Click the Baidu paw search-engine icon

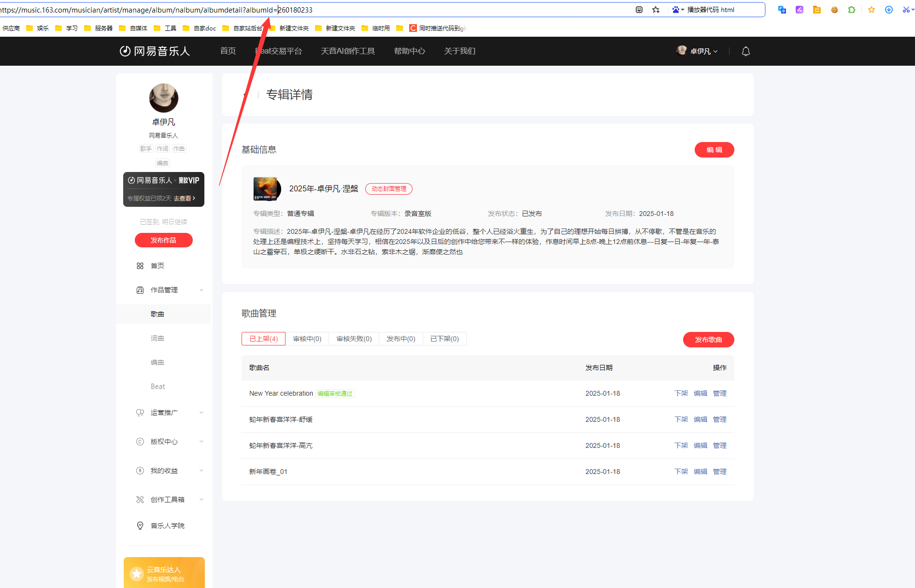(675, 10)
